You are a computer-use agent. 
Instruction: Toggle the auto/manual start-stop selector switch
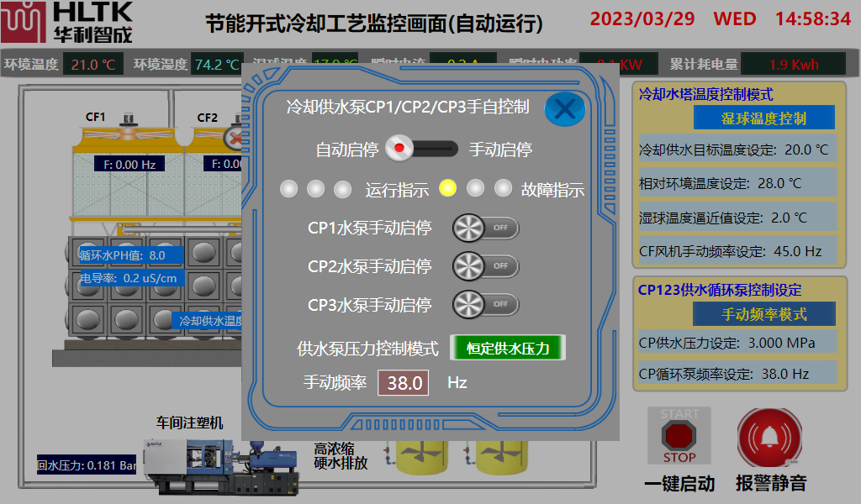[421, 149]
